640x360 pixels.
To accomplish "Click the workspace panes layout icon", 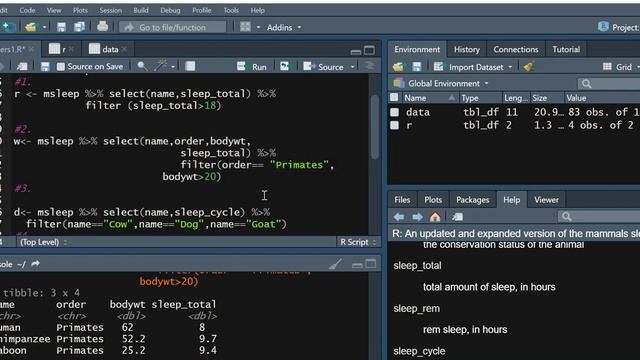I will [x=245, y=27].
